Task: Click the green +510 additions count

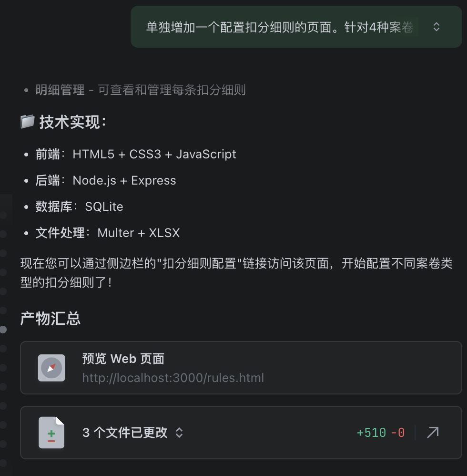Action: [x=371, y=433]
